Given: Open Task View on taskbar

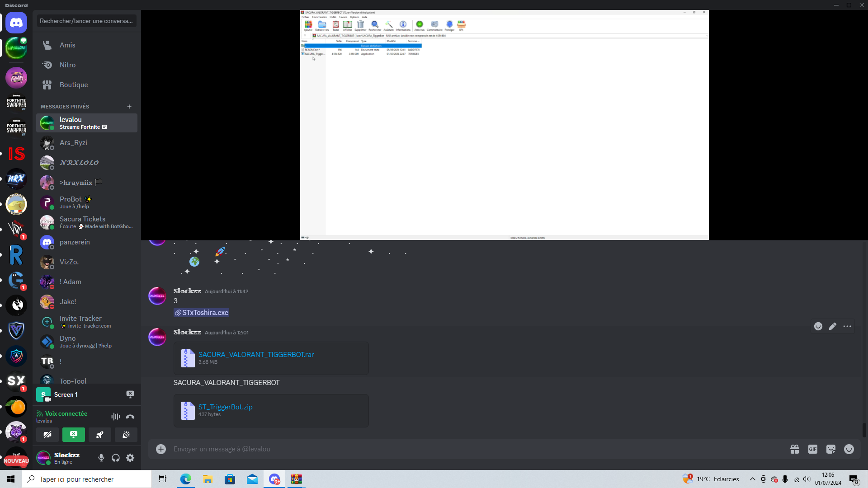Looking at the screenshot, I should click(163, 479).
